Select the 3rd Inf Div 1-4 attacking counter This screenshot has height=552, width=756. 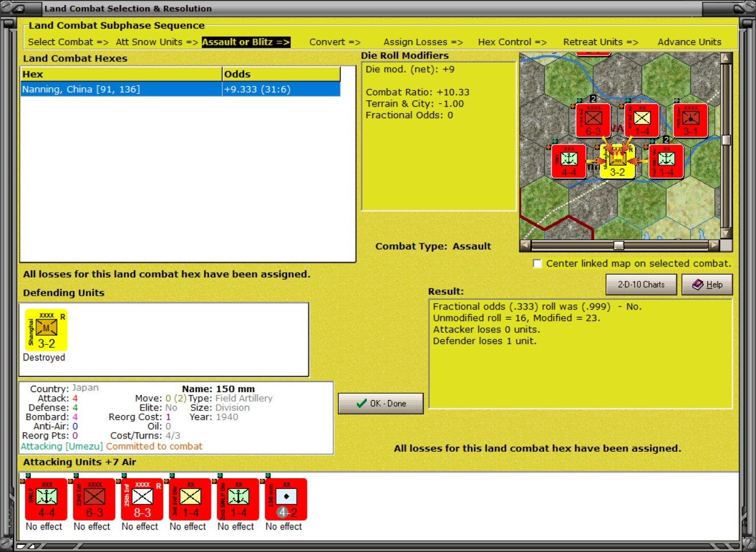point(190,499)
